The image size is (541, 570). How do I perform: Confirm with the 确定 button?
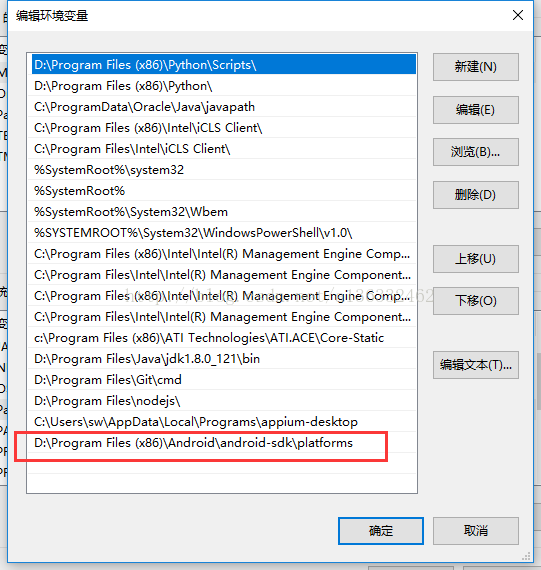click(x=381, y=531)
